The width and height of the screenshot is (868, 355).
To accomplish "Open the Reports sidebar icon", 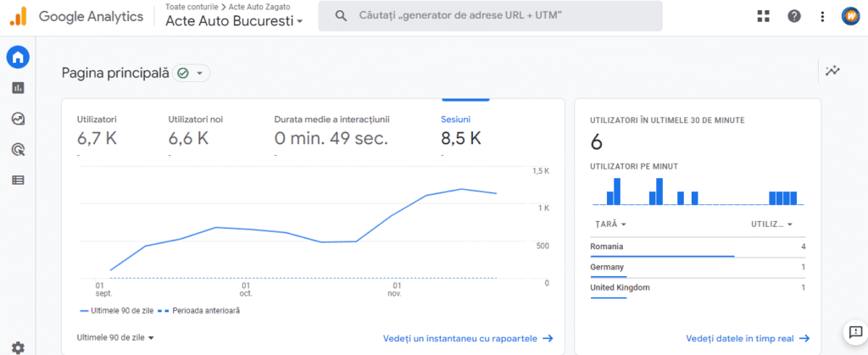I will tap(18, 88).
